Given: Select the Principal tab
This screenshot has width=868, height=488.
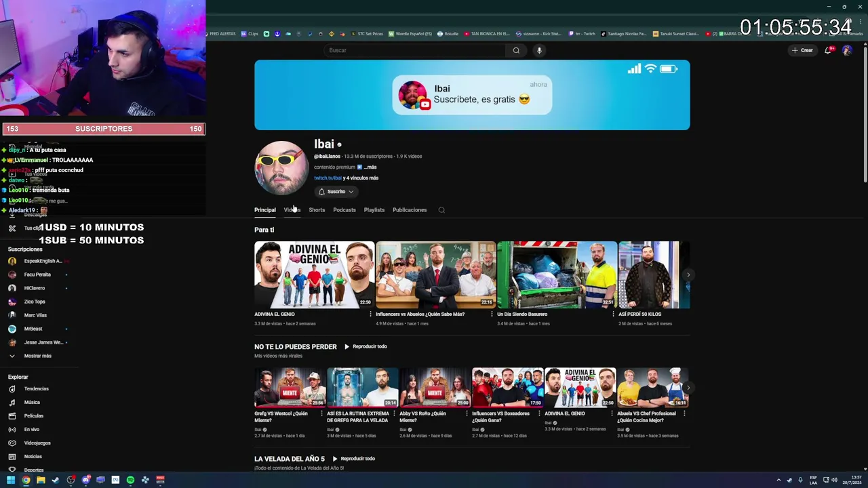Looking at the screenshot, I should [x=265, y=210].
